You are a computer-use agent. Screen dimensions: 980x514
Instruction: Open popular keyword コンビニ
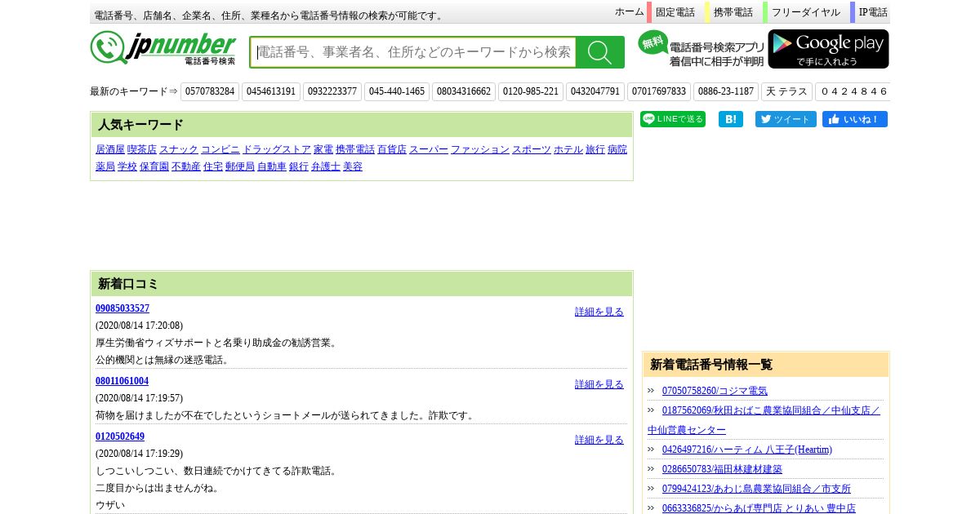coord(220,149)
